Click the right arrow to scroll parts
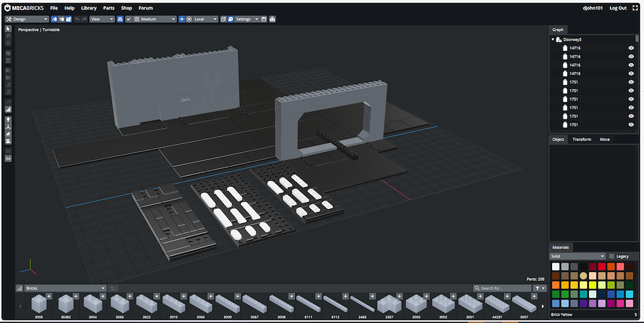 tap(543, 306)
